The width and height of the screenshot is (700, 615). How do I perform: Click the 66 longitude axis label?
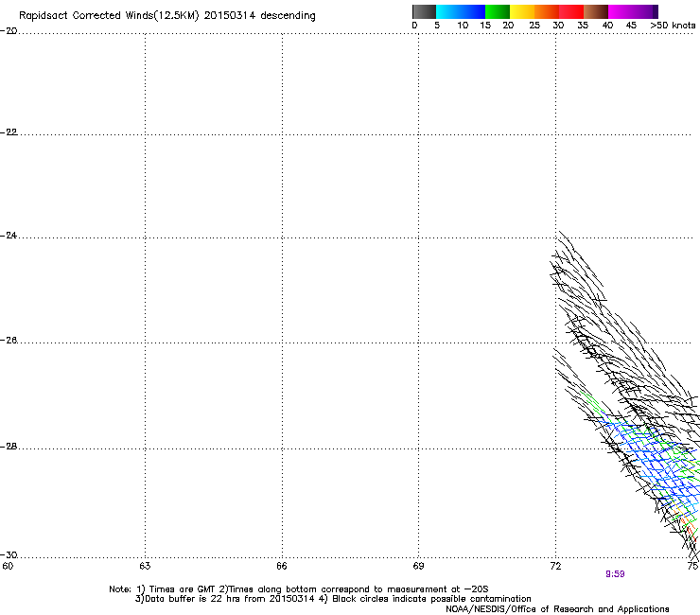click(x=282, y=567)
